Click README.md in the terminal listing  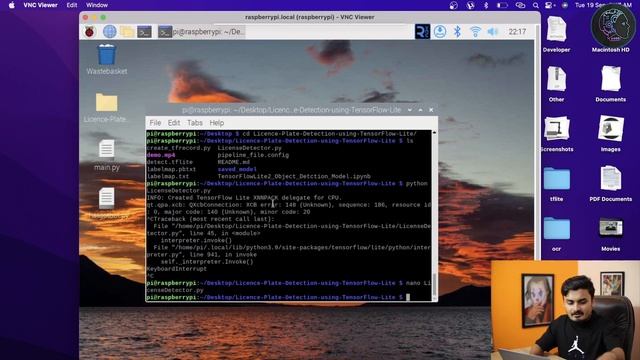233,162
